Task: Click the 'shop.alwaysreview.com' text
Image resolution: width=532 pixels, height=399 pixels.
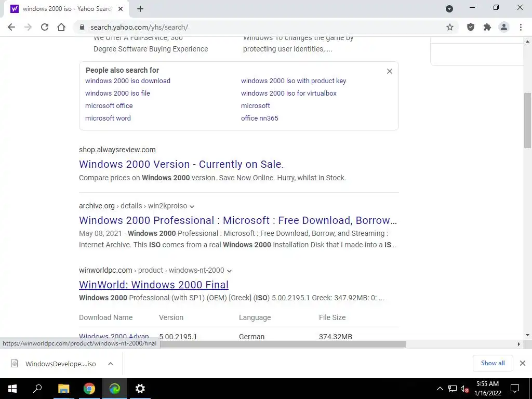Action: 117,150
